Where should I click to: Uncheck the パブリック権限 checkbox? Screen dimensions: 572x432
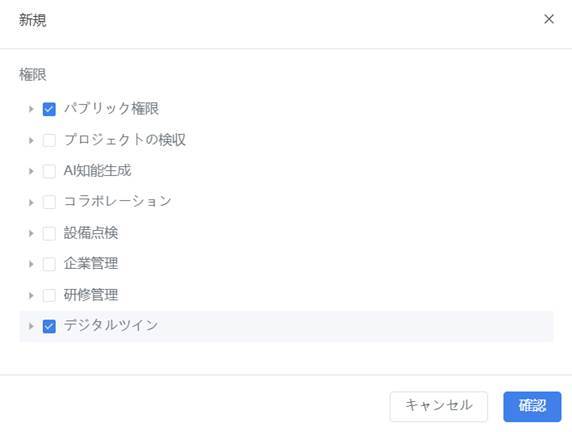click(x=49, y=109)
